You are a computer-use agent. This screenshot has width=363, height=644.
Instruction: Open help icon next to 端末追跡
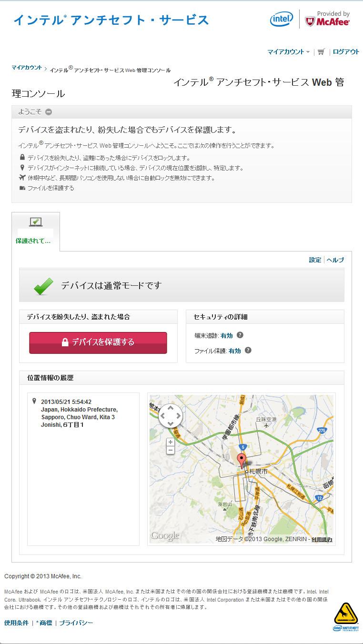coord(240,335)
